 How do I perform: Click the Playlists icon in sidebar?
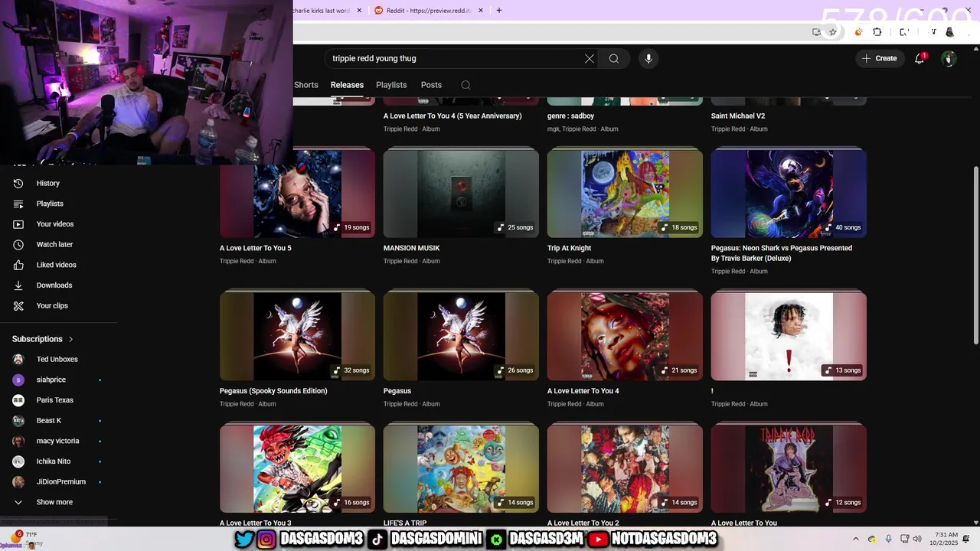tap(18, 204)
